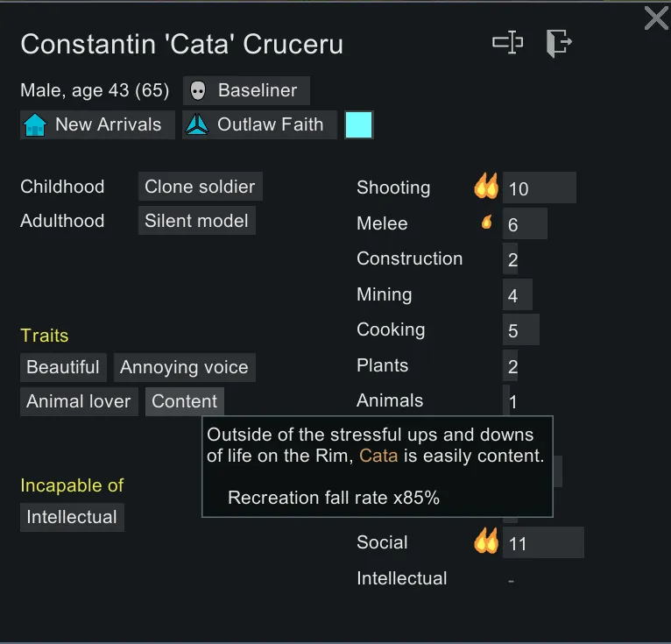Click the Content trait tag
Viewport: 671px width, 644px height.
184,401
